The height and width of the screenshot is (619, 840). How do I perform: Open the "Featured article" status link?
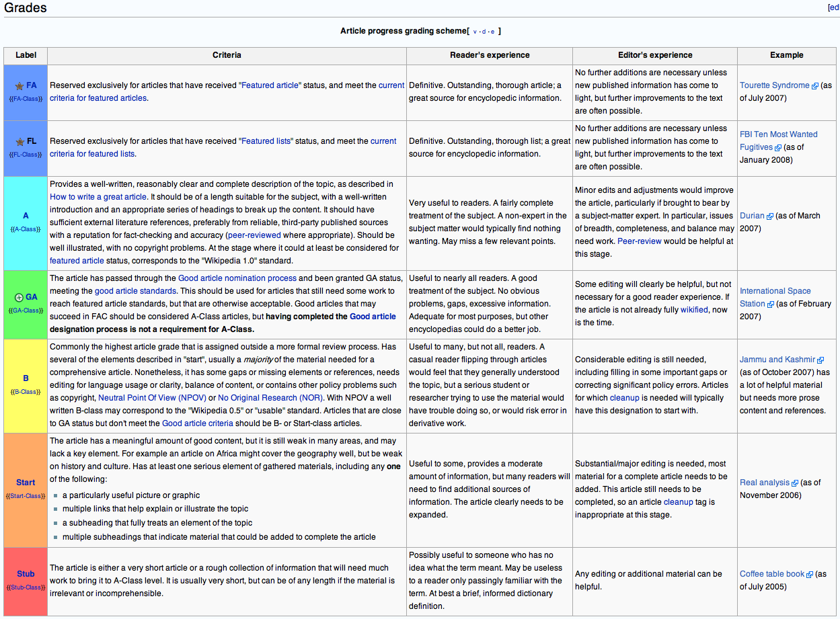pos(270,85)
